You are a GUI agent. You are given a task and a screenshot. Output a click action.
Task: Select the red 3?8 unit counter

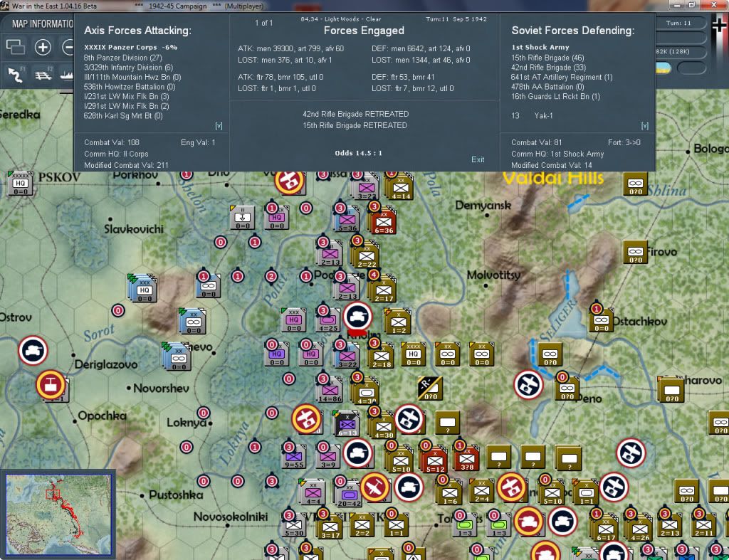[x=467, y=459]
